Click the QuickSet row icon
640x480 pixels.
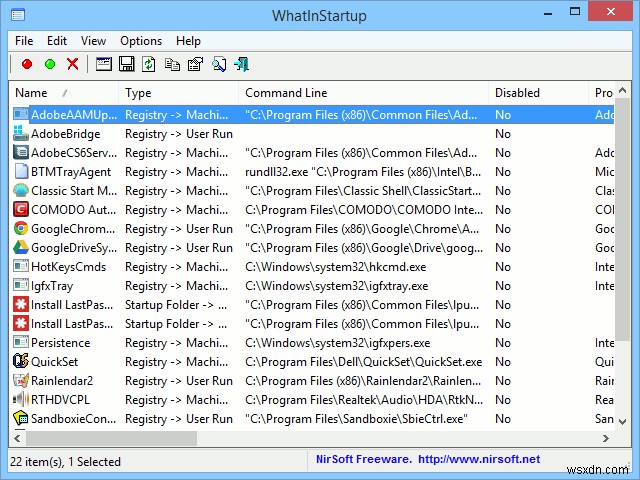coord(20,361)
